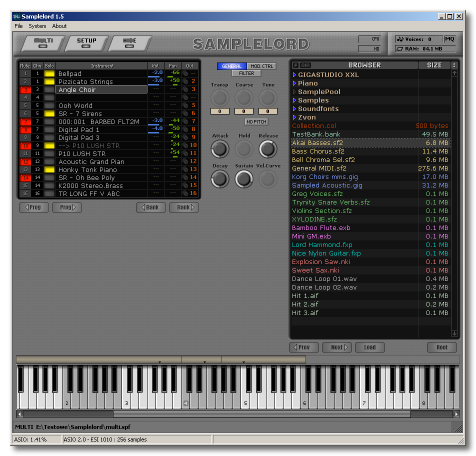The width and height of the screenshot is (476, 456).
Task: Click the previous Bank button
Action: [151, 207]
